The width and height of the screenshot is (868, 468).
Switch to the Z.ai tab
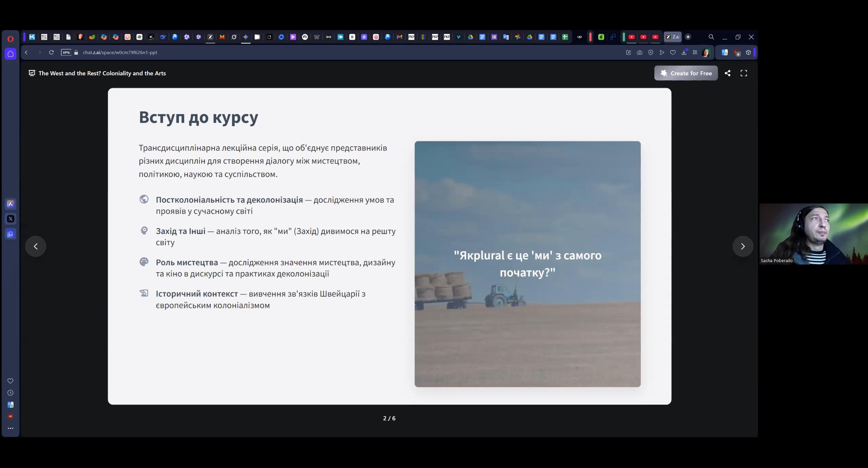tap(672, 37)
